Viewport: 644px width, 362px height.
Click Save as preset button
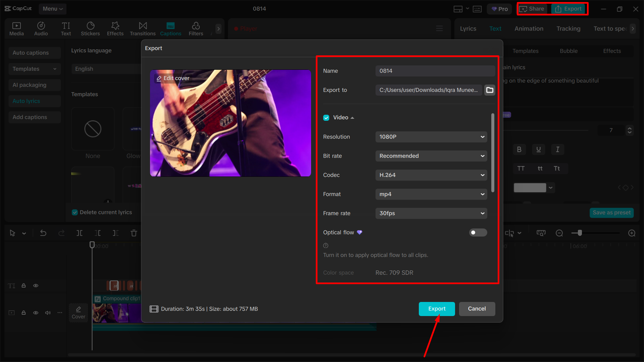[611, 212]
